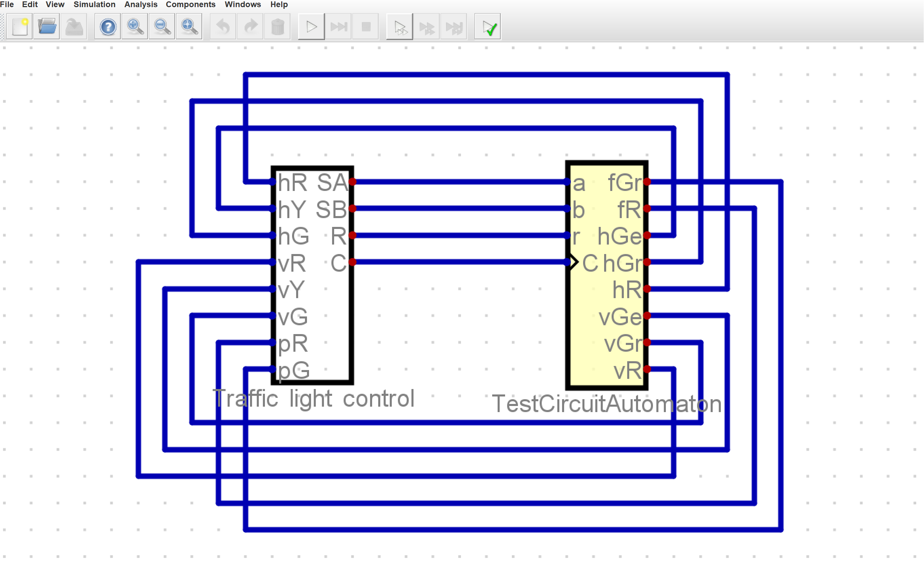Viewport: 924px width, 562px height.
Task: Open help with the question mark icon
Action: 108,26
